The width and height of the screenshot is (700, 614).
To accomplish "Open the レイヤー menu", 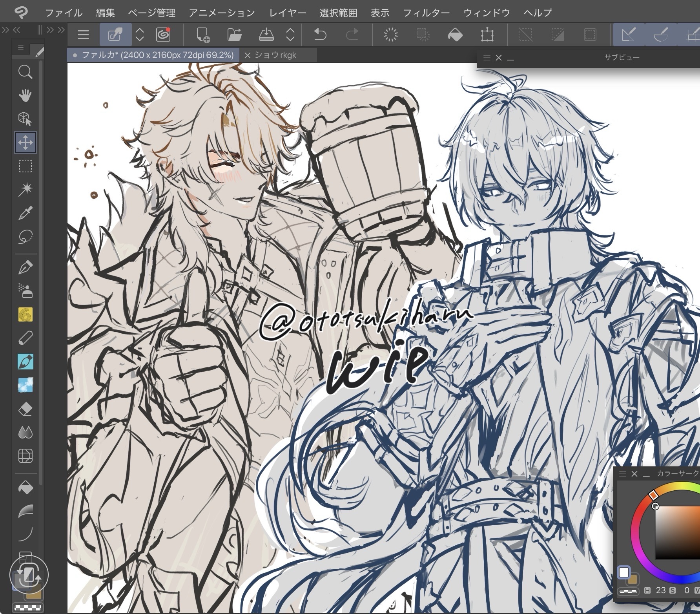I will [x=287, y=13].
